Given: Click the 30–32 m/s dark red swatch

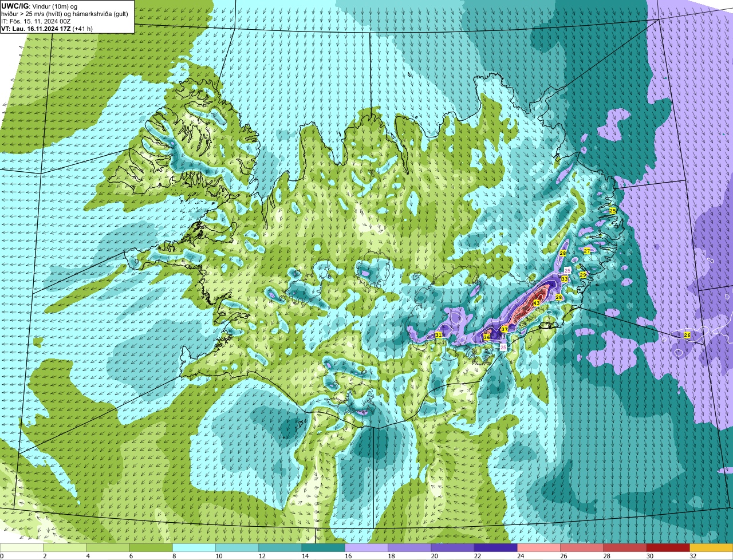Looking at the screenshot, I should 668,547.
